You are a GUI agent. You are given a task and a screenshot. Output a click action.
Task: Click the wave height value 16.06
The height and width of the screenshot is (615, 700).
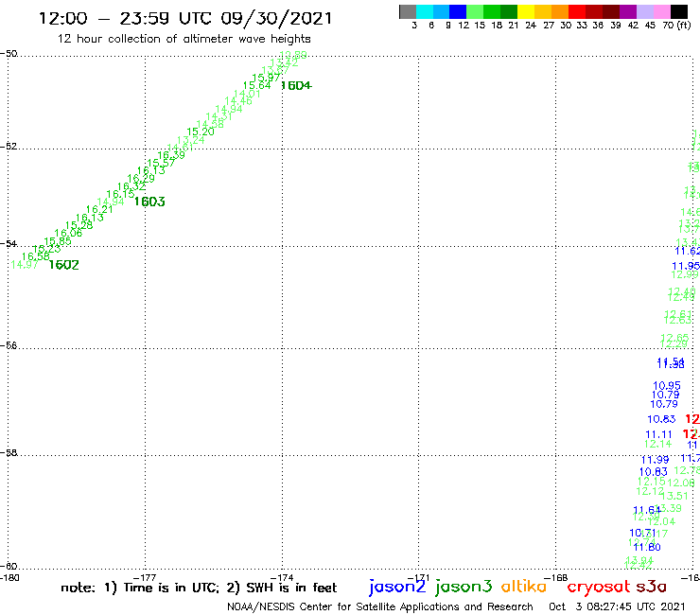pos(68,233)
